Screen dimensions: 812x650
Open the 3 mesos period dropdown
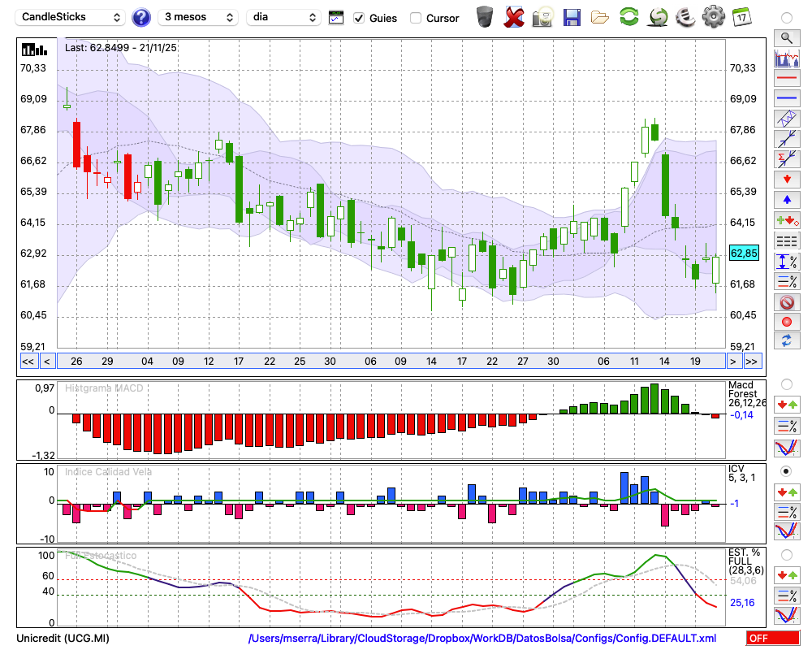[197, 17]
